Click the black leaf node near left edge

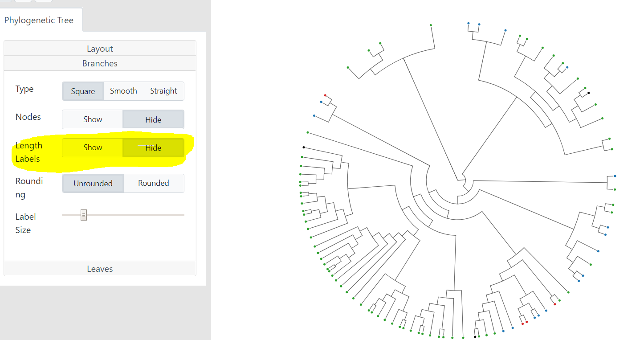(304, 147)
